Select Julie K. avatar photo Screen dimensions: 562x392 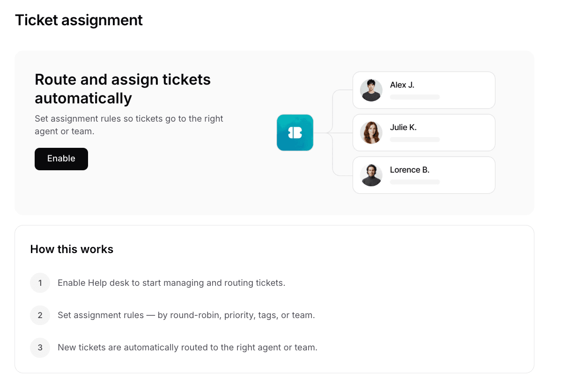(x=371, y=133)
